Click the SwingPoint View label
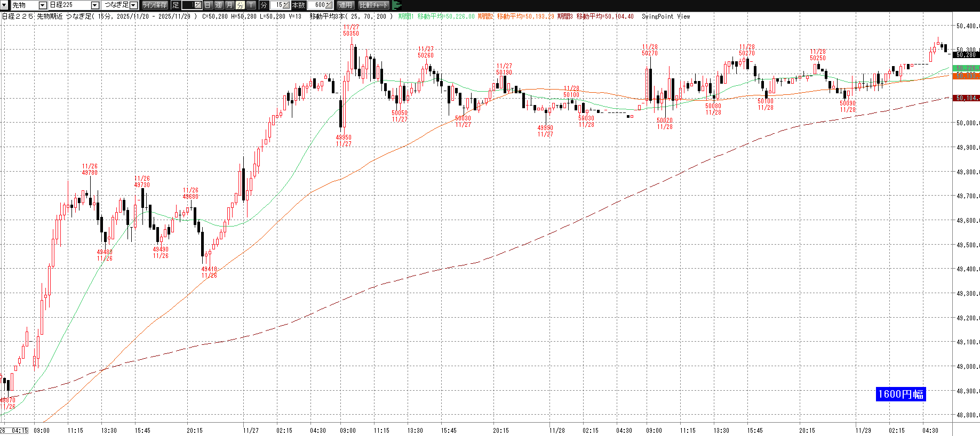Screen dimensions: 980x436 pyautogui.click(x=666, y=17)
